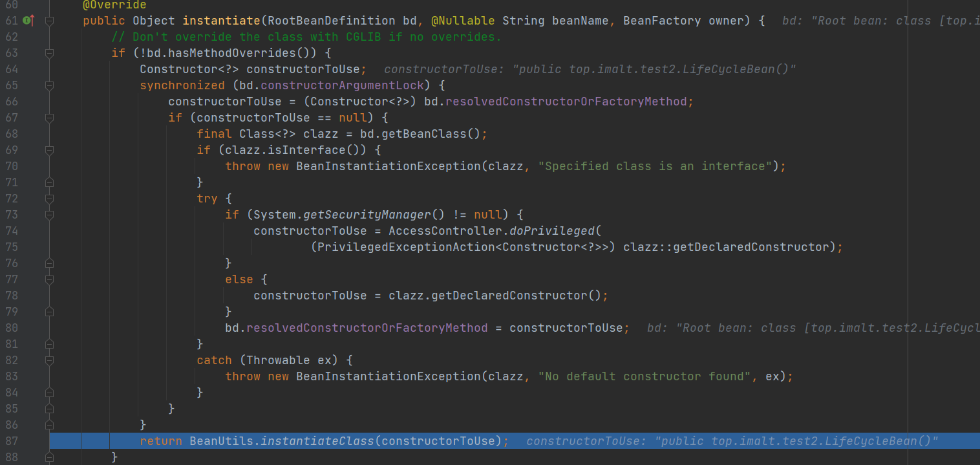Collapse the getSecurityManager if block on line 73
This screenshot has width=980, height=465.
click(x=50, y=215)
